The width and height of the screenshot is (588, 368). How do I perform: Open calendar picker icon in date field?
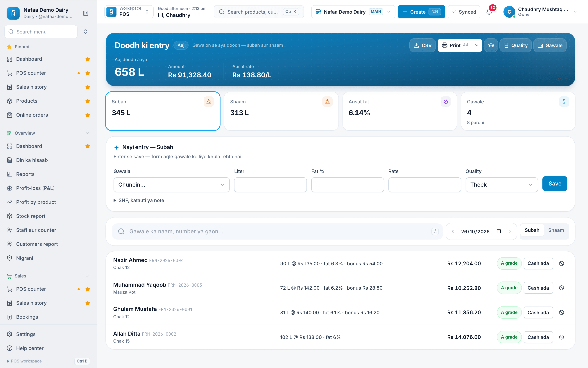(x=499, y=231)
